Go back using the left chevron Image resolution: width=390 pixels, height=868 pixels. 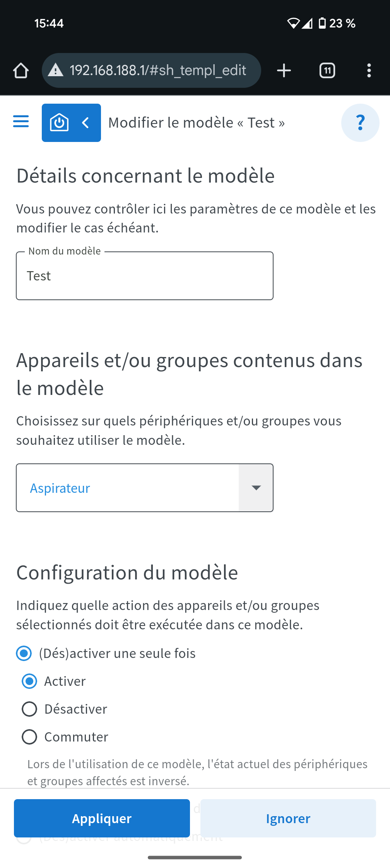tap(86, 123)
